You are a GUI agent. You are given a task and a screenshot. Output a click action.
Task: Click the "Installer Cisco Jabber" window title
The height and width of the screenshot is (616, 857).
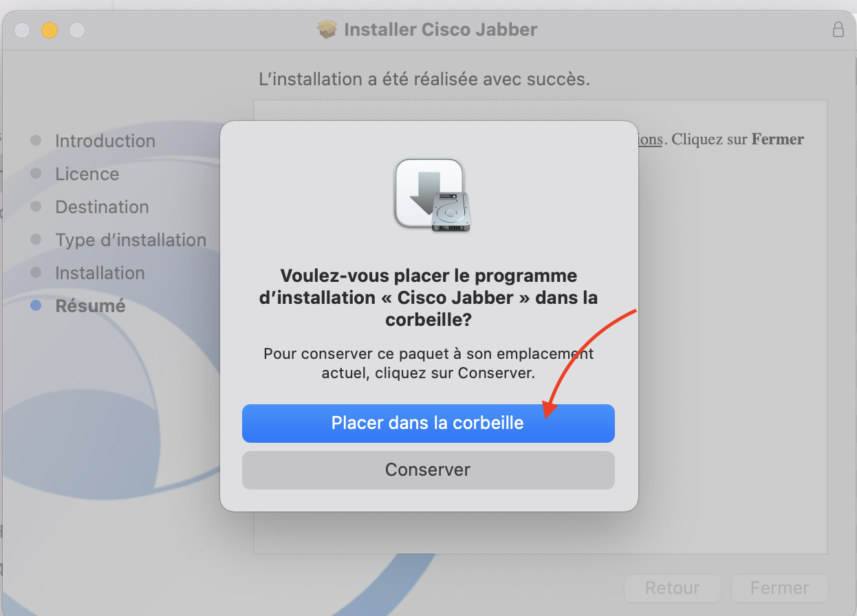440,30
